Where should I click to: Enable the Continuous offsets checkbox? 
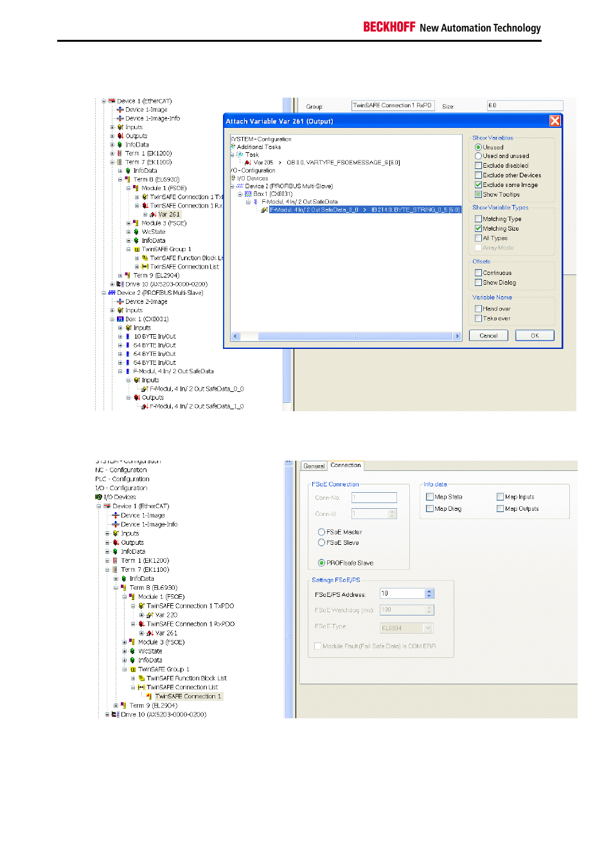[x=478, y=273]
